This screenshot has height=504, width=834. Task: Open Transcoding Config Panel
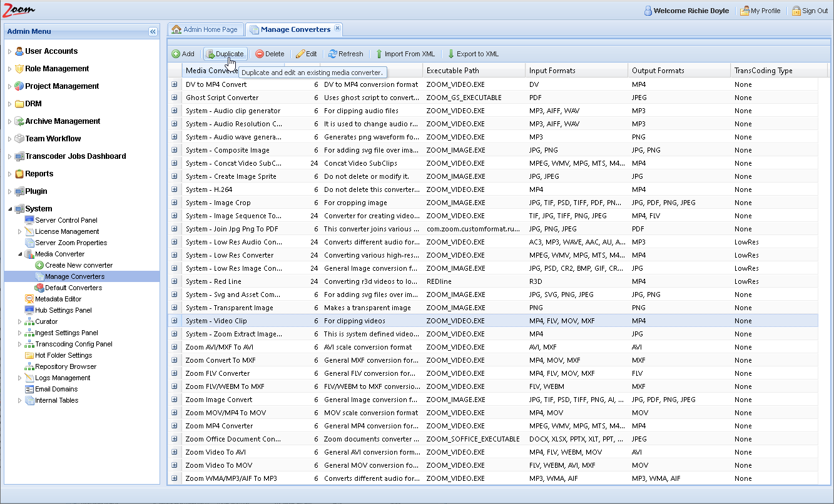[x=74, y=344]
